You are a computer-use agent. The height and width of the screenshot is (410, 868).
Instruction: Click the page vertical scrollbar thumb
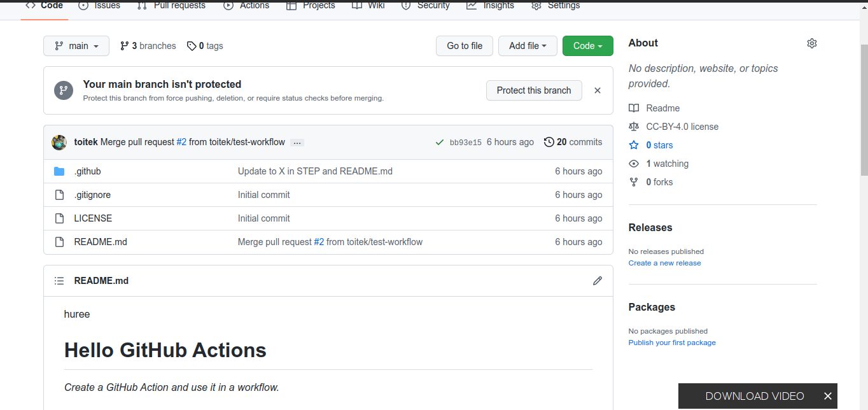click(x=864, y=110)
